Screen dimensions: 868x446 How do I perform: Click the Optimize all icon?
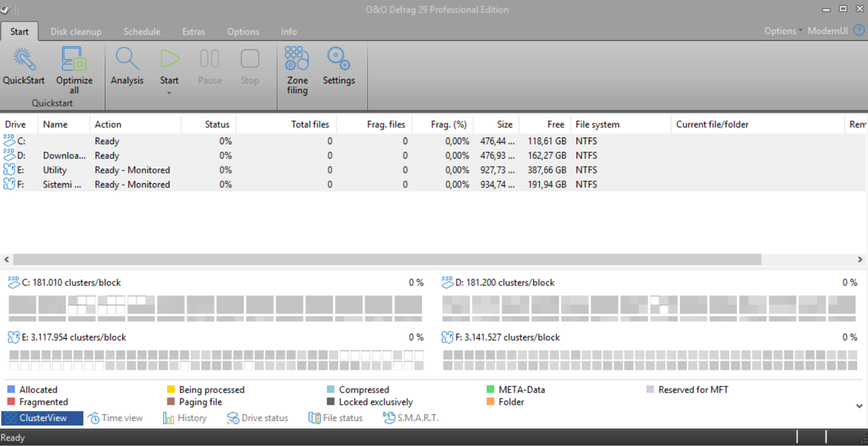[74, 60]
